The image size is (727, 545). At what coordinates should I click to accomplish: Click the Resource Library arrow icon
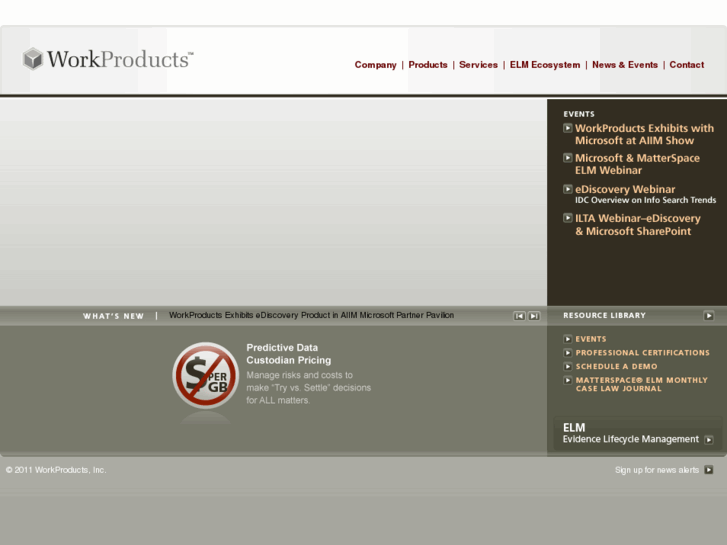coord(708,316)
